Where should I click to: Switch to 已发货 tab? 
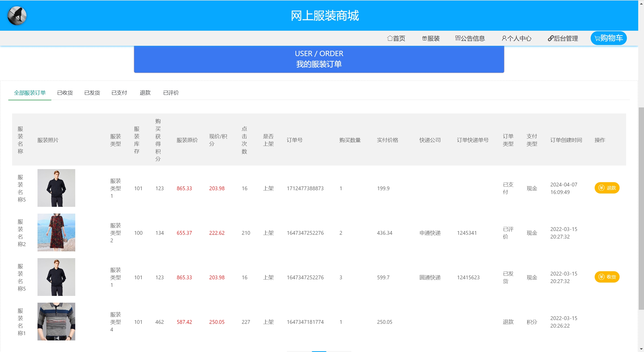[92, 93]
